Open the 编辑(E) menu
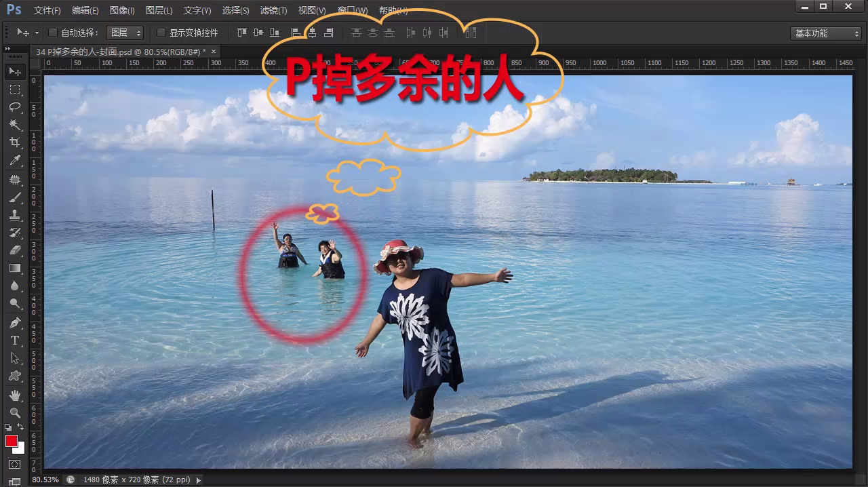The height and width of the screenshot is (487, 868). click(85, 11)
